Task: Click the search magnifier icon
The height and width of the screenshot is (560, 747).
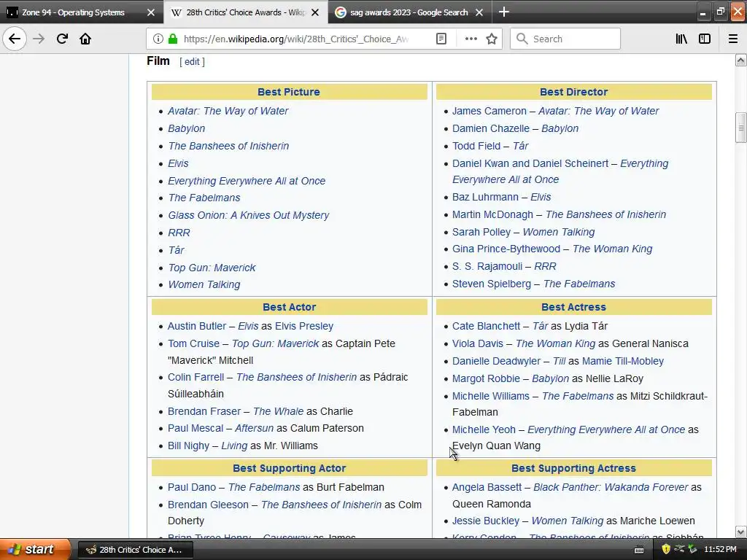Action: (522, 39)
